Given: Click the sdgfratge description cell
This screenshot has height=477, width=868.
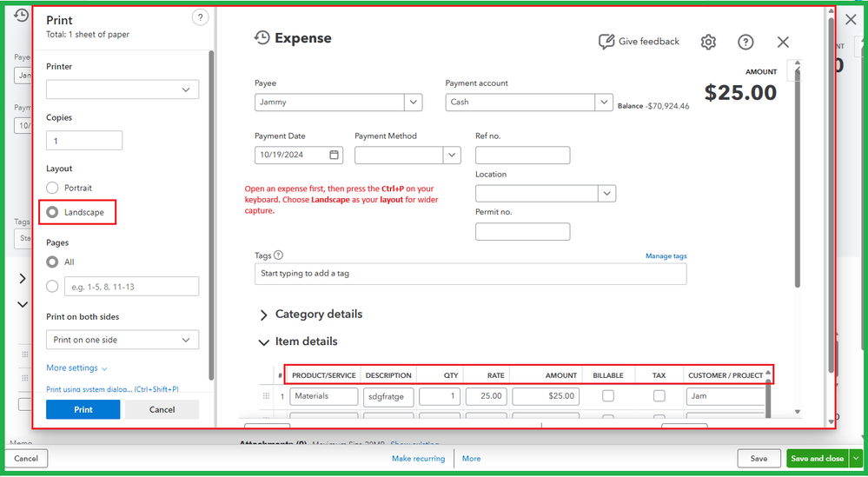Looking at the screenshot, I should pos(388,397).
